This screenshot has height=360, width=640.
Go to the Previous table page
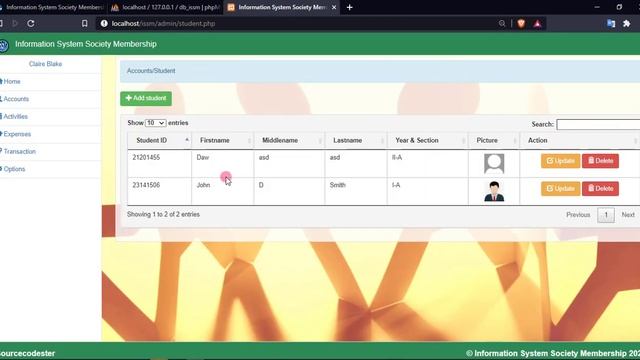(x=578, y=215)
